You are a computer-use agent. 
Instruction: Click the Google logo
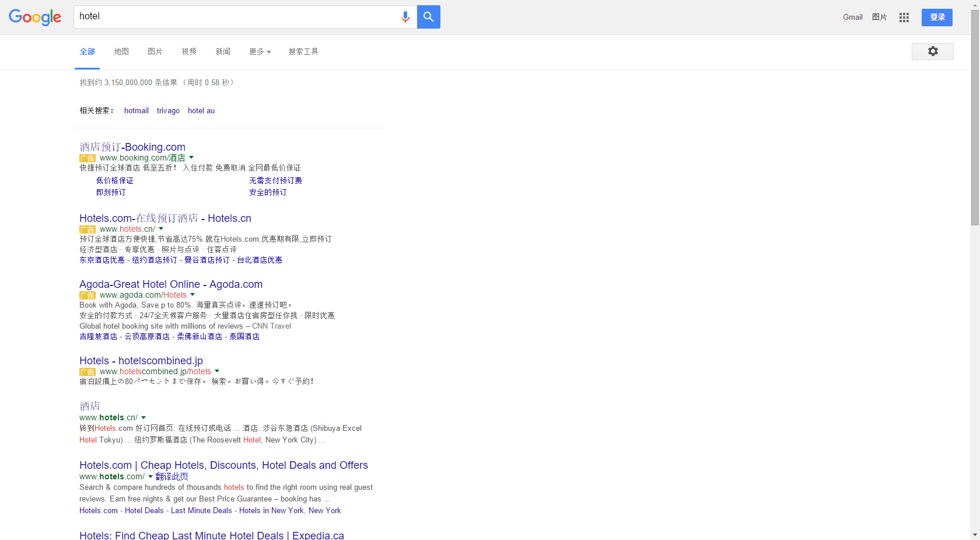coord(35,17)
